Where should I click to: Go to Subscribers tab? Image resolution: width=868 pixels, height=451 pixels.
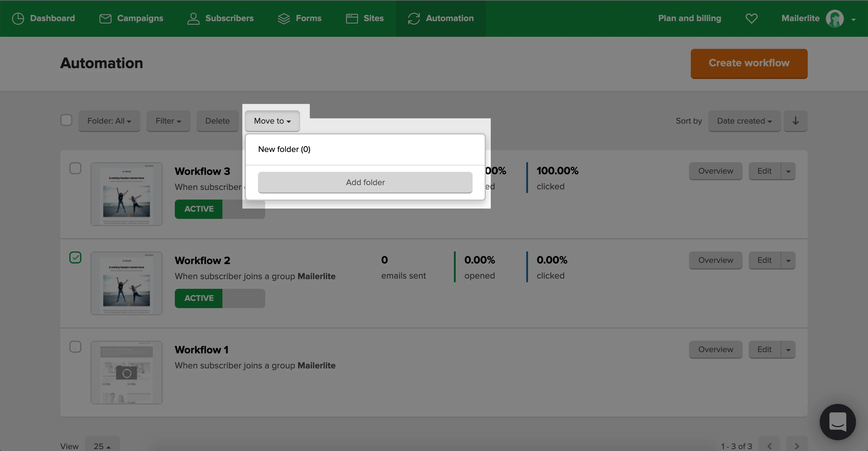point(220,18)
